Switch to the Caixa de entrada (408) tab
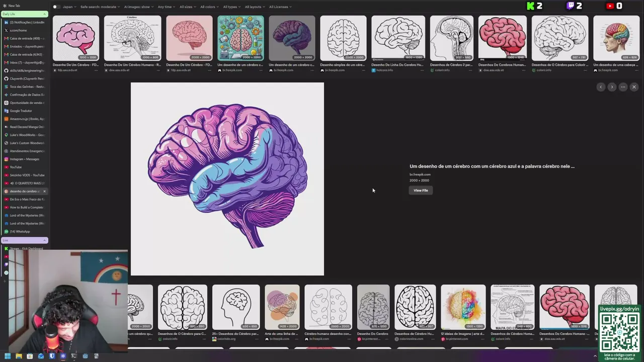 coord(25,38)
